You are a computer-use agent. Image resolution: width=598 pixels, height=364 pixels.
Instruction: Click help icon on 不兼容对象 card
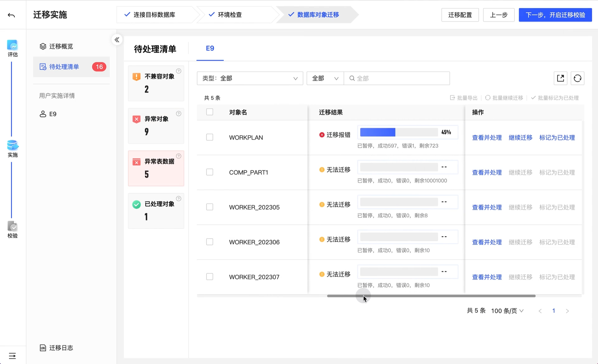(x=178, y=71)
